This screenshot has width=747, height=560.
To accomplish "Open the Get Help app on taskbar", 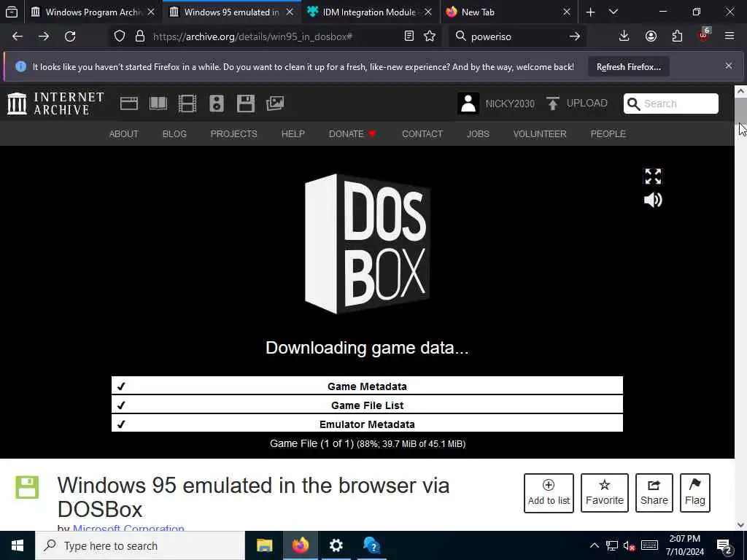I will coord(371,545).
